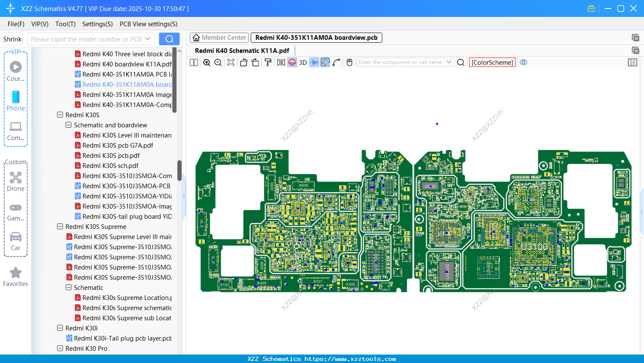Toggle the 3D view mode

(x=303, y=63)
